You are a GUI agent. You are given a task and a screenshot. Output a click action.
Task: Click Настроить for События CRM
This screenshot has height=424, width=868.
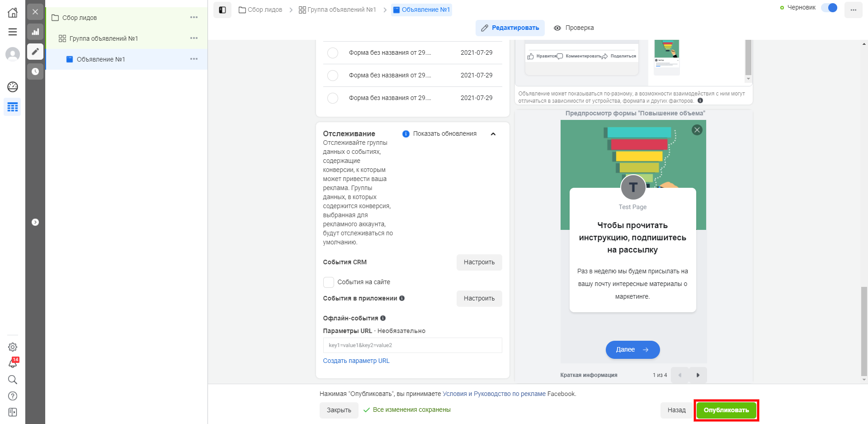point(479,262)
